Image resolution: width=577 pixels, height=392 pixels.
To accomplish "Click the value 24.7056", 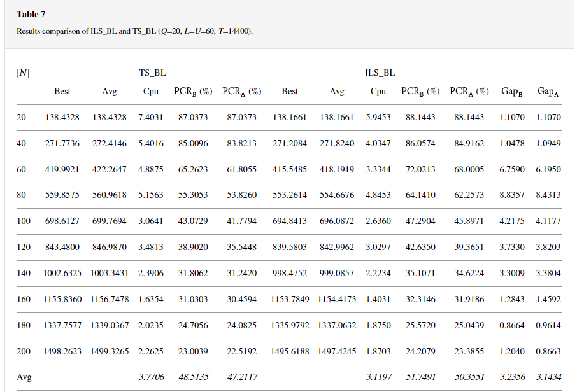I will (x=193, y=325).
